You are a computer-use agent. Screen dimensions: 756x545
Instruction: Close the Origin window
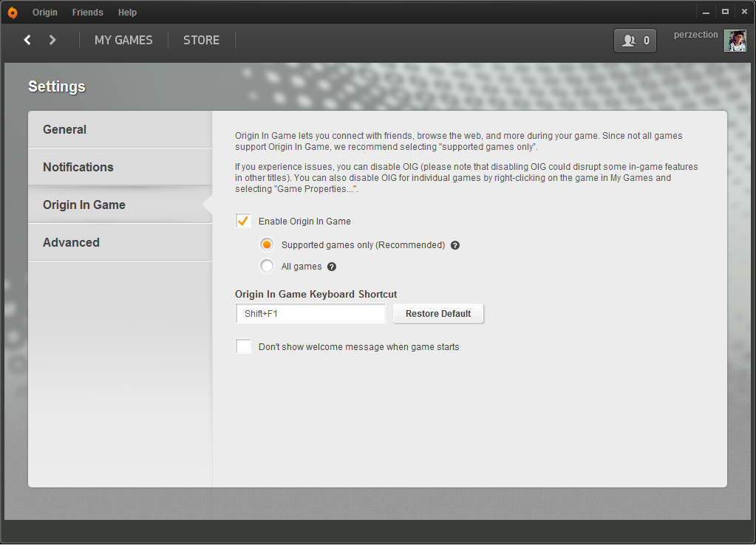point(744,12)
